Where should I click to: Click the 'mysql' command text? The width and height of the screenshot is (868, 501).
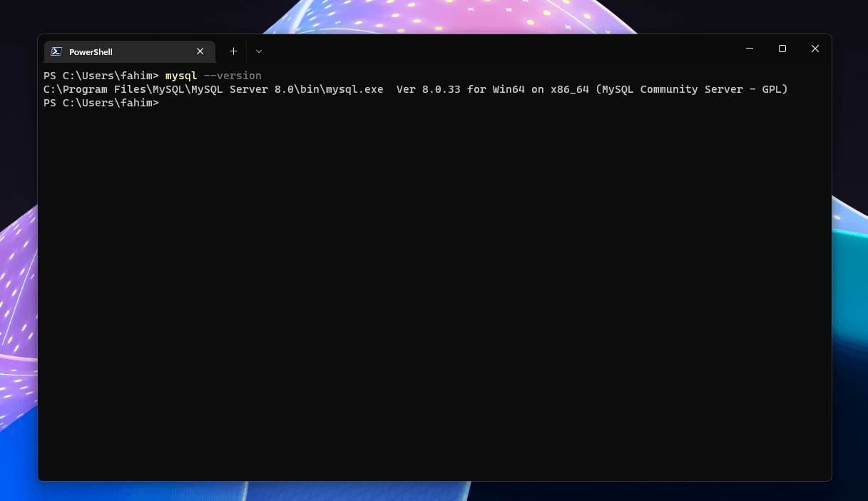click(x=181, y=76)
